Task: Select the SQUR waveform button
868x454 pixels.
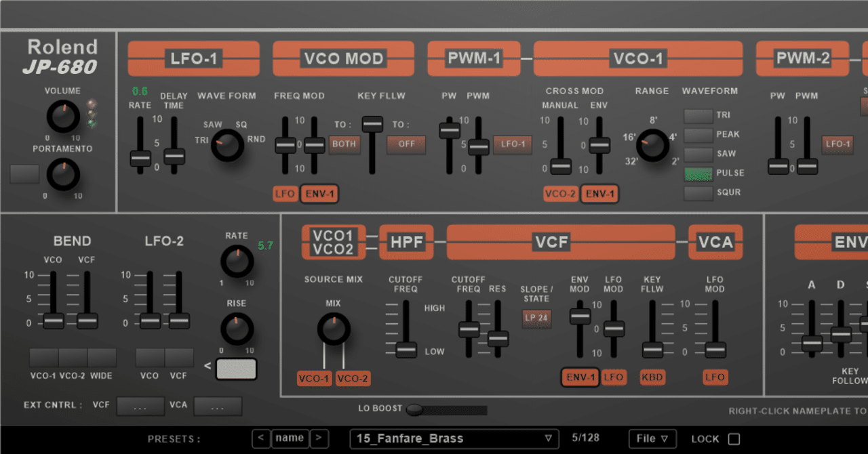Action: pyautogui.click(x=698, y=193)
